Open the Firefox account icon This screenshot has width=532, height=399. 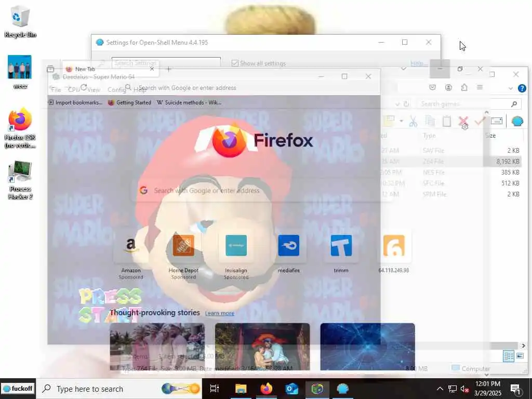click(448, 87)
